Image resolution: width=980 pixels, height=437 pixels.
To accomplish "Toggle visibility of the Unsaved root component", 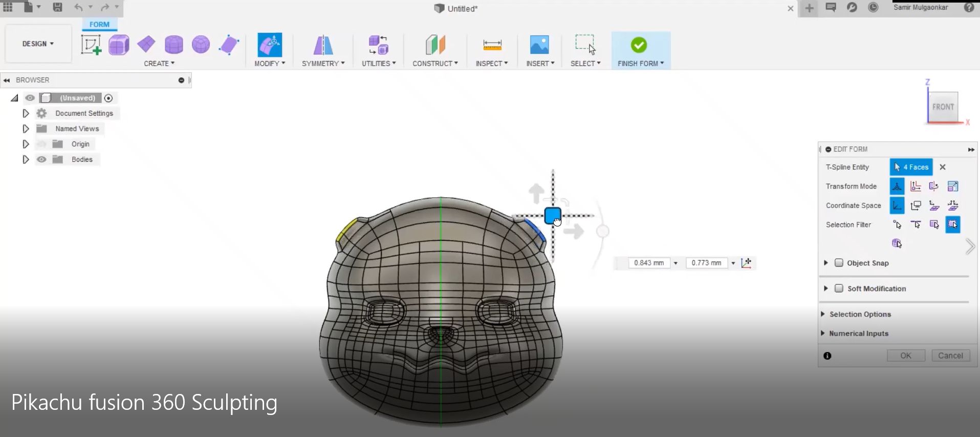I will point(30,98).
